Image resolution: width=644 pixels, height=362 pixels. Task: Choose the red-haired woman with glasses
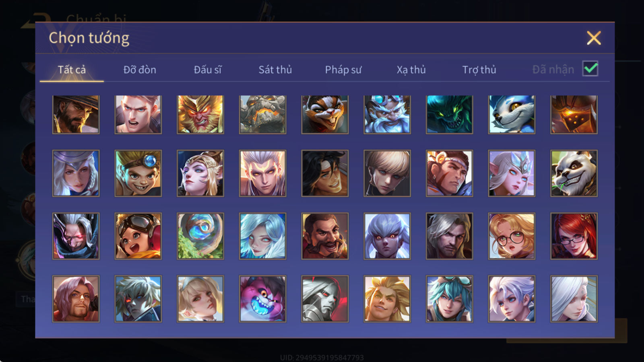click(x=574, y=236)
